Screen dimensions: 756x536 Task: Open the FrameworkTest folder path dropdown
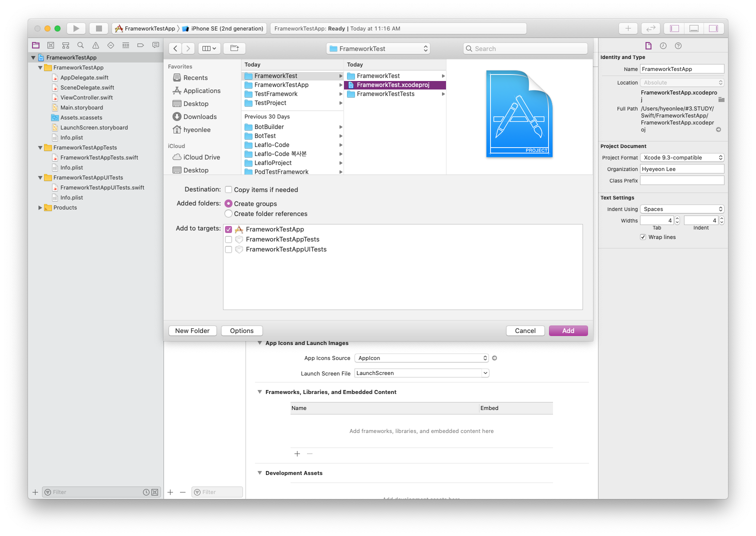pos(378,48)
